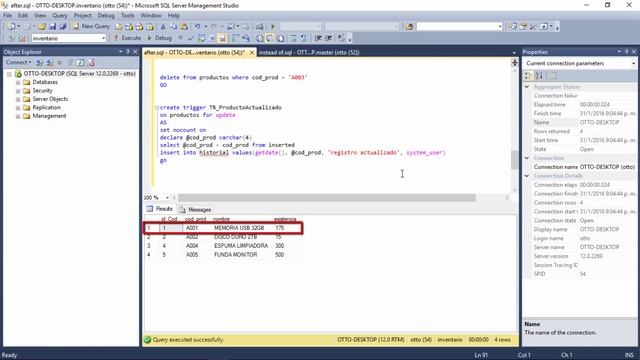Viewport: 640px width, 360px height.
Task: Open the Debug menu
Action: 106,15
